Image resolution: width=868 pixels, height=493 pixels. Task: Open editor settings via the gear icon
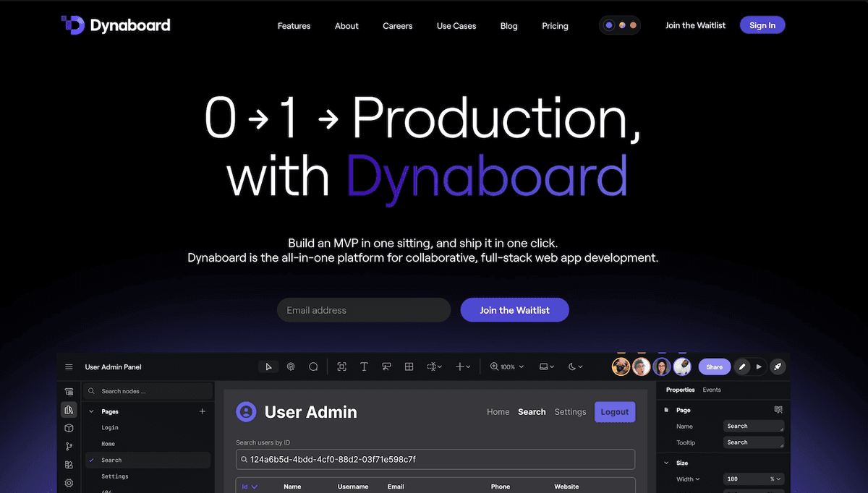pyautogui.click(x=69, y=483)
